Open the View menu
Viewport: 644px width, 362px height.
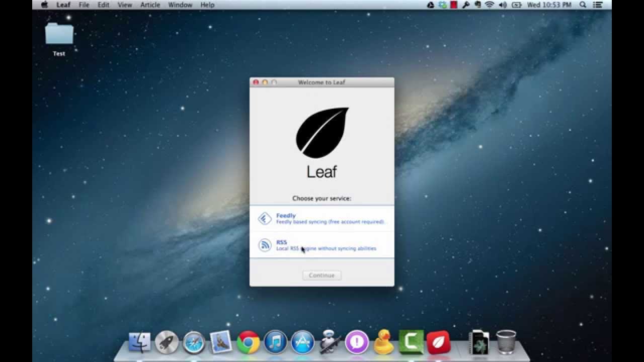tap(125, 5)
